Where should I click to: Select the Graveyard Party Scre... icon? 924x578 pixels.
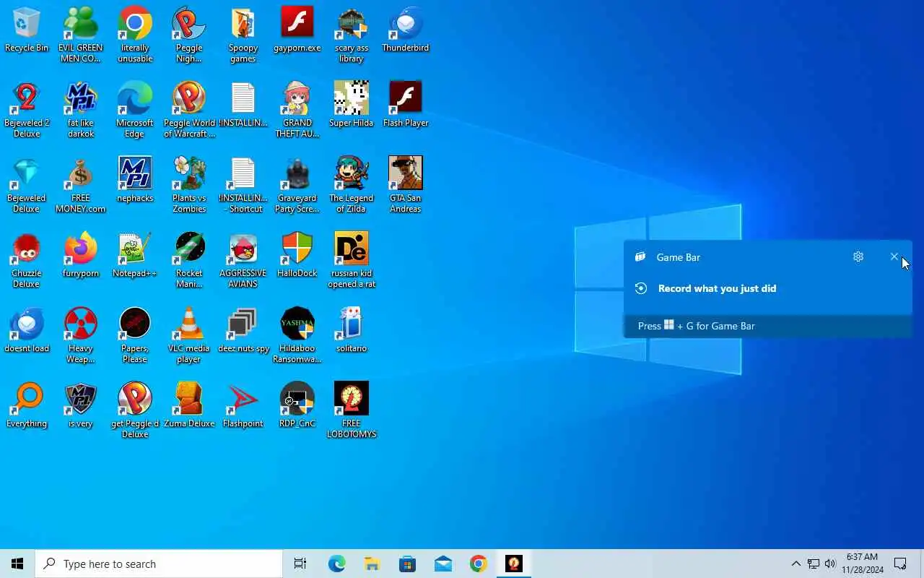coord(297,186)
